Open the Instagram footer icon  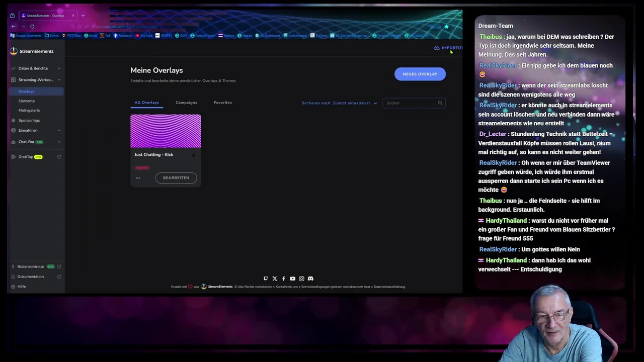click(301, 279)
